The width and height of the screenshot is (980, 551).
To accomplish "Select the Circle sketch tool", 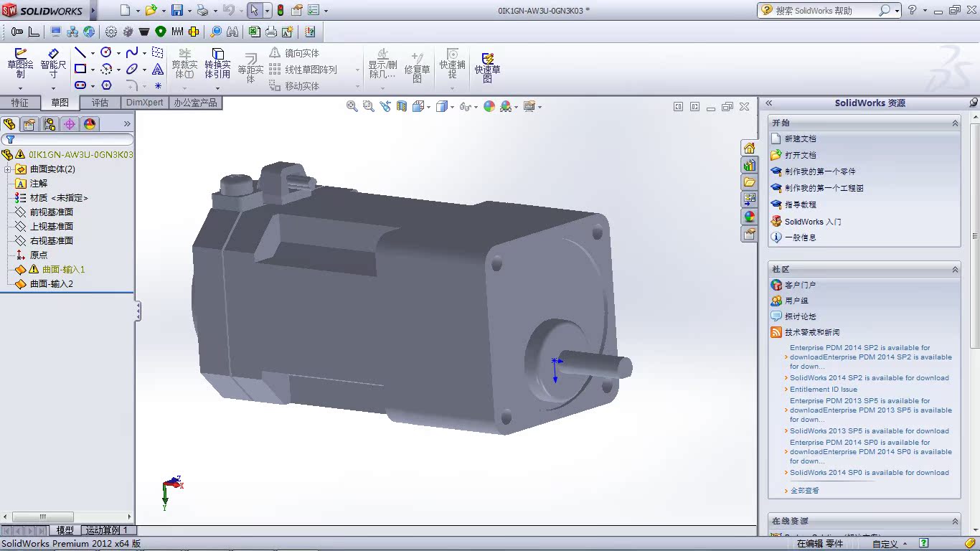I will click(106, 53).
